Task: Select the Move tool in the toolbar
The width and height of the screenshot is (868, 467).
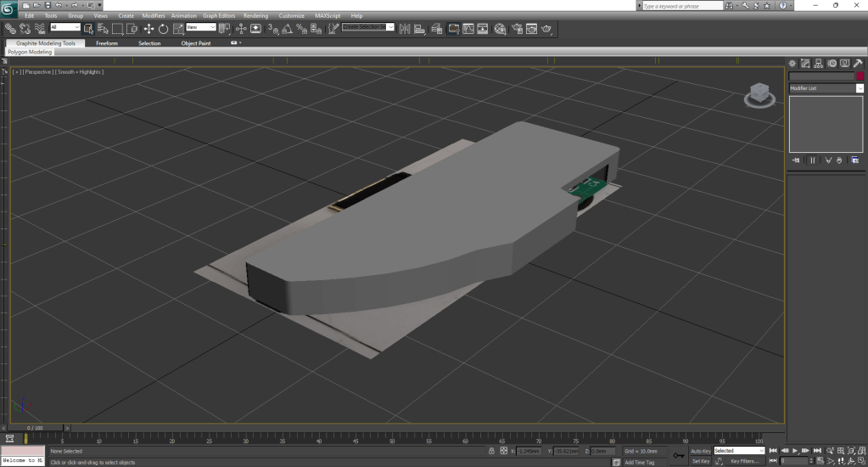Action: 148,29
